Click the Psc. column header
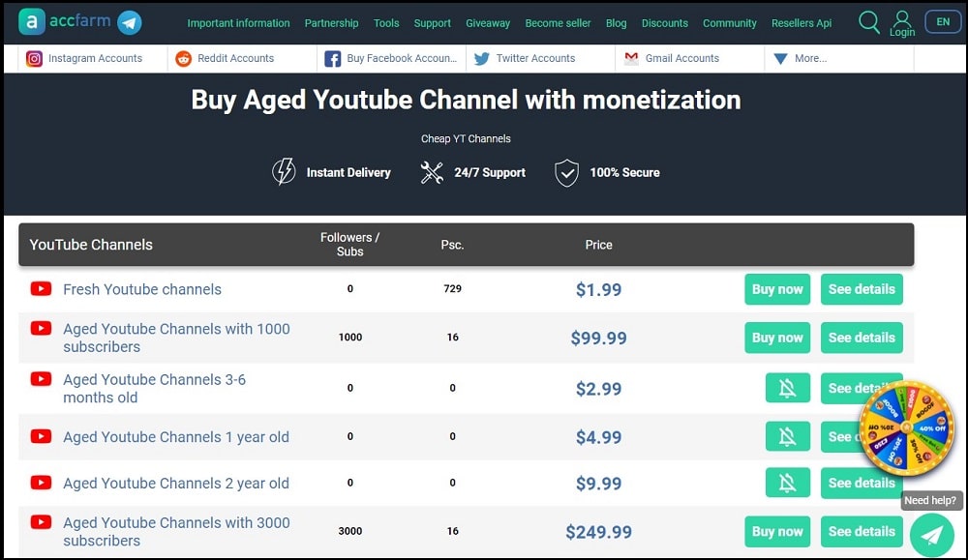968x560 pixels. pyautogui.click(x=452, y=245)
